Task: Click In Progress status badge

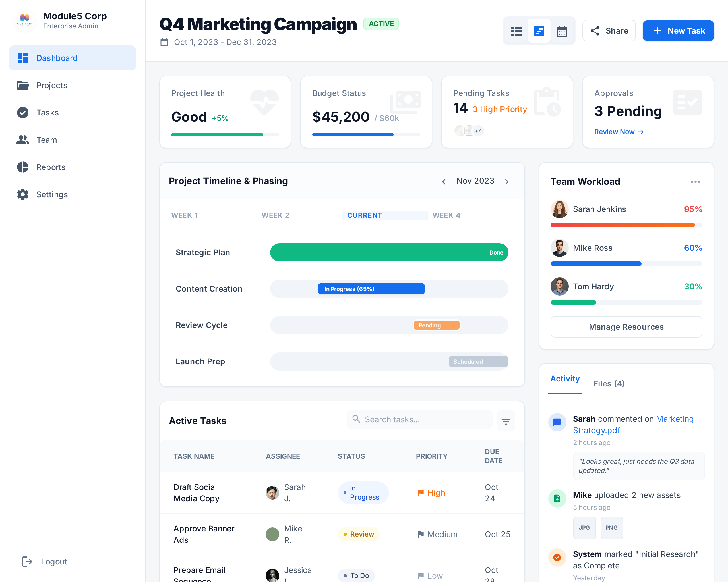Action: click(x=363, y=493)
